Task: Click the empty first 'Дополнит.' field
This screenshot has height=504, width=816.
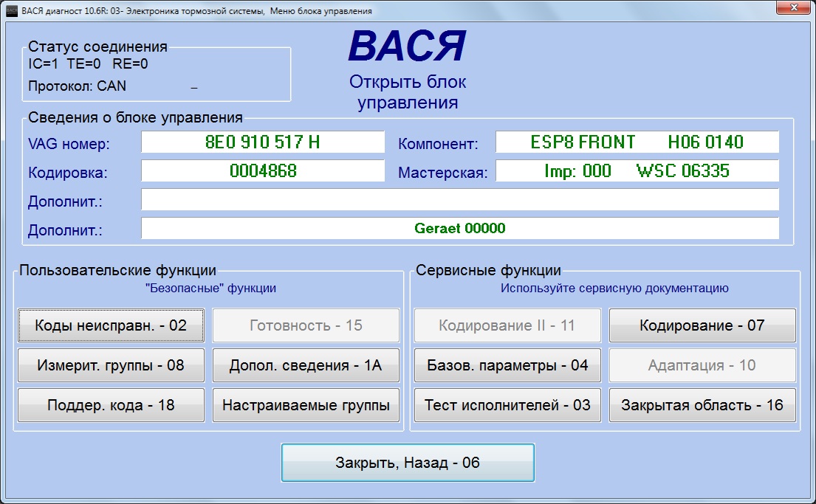Action: pos(460,200)
